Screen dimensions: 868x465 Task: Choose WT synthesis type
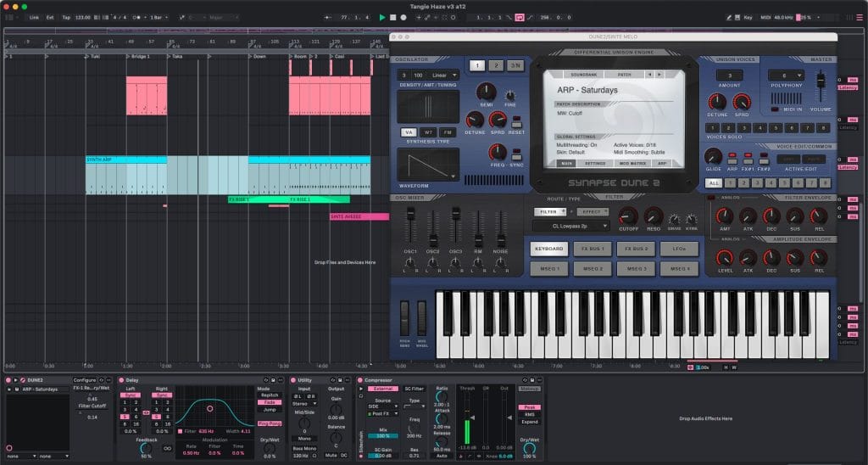pyautogui.click(x=428, y=132)
